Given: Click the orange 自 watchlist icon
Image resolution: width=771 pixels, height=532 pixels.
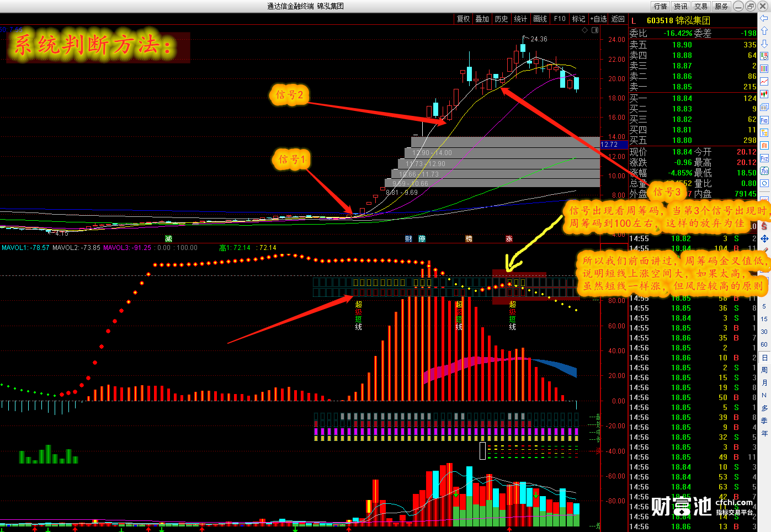Looking at the screenshot, I should [764, 145].
